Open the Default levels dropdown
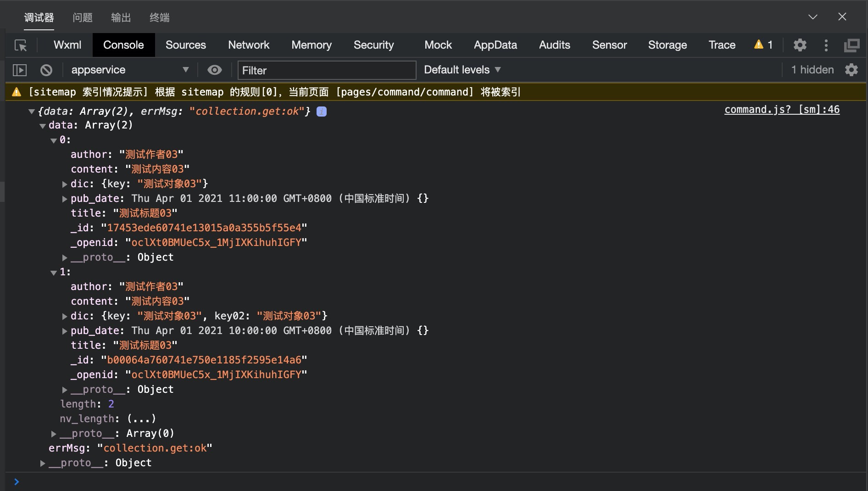The width and height of the screenshot is (868, 491). click(462, 70)
